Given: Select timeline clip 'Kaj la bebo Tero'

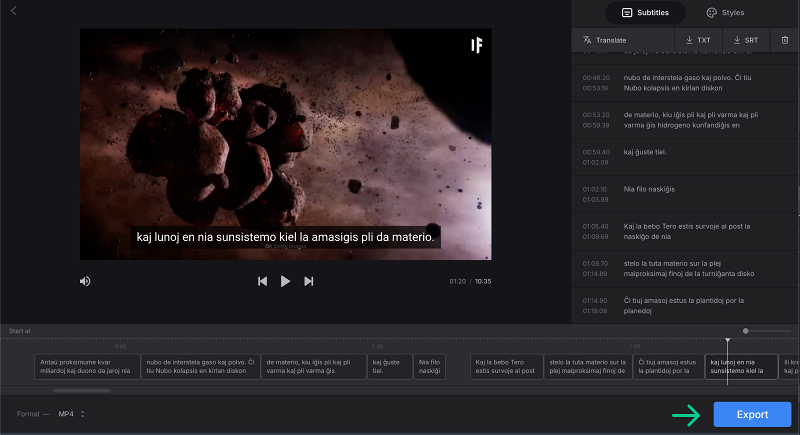Looking at the screenshot, I should [506, 367].
